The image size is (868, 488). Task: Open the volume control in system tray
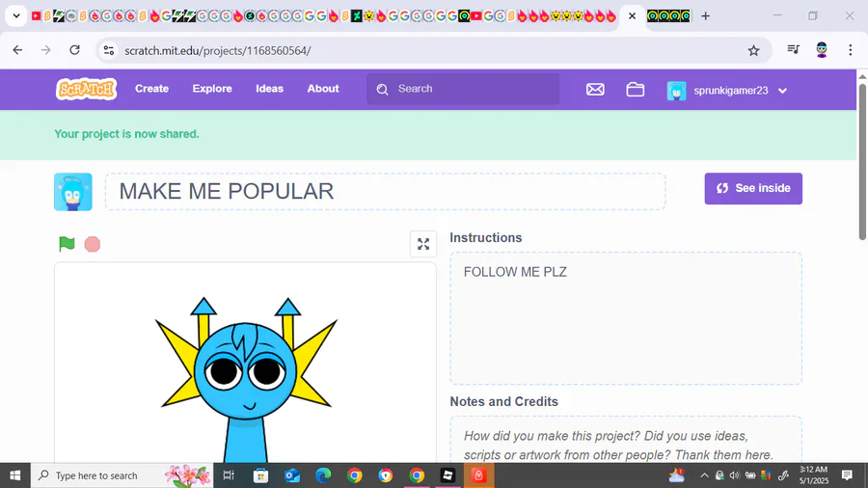pos(735,475)
